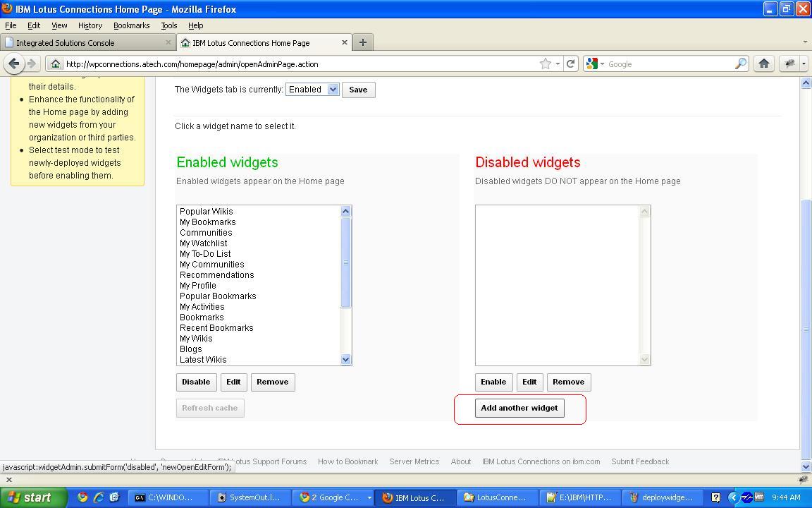Image resolution: width=812 pixels, height=508 pixels.
Task: Click the Google search engine icon
Action: click(592, 64)
